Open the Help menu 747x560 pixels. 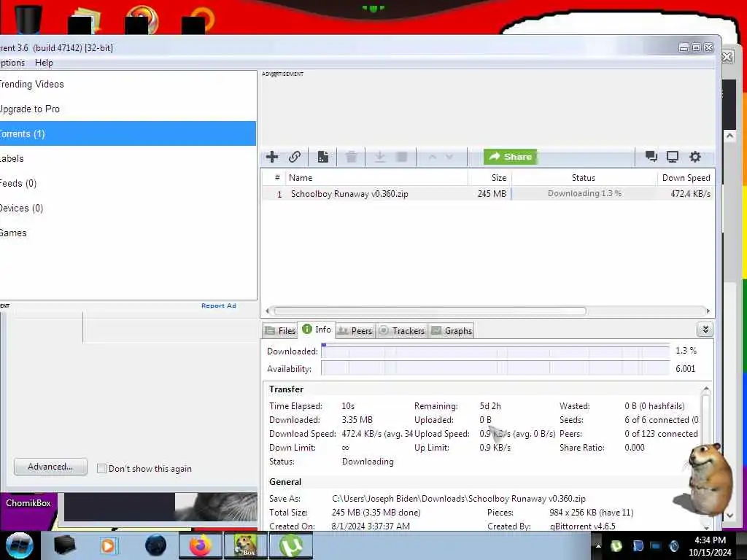tap(44, 63)
